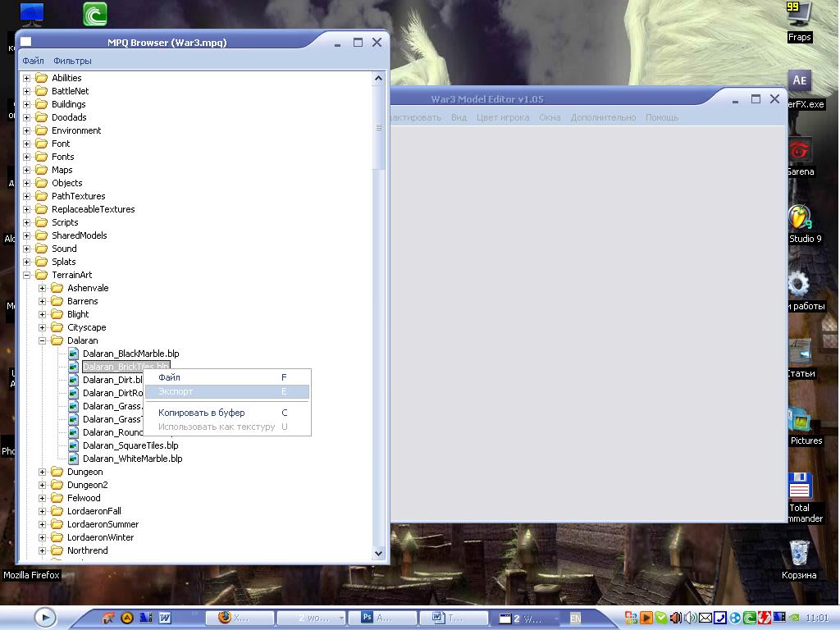Screen dimensions: 840x630
Task: Click the Objects folder icon
Action: point(41,183)
